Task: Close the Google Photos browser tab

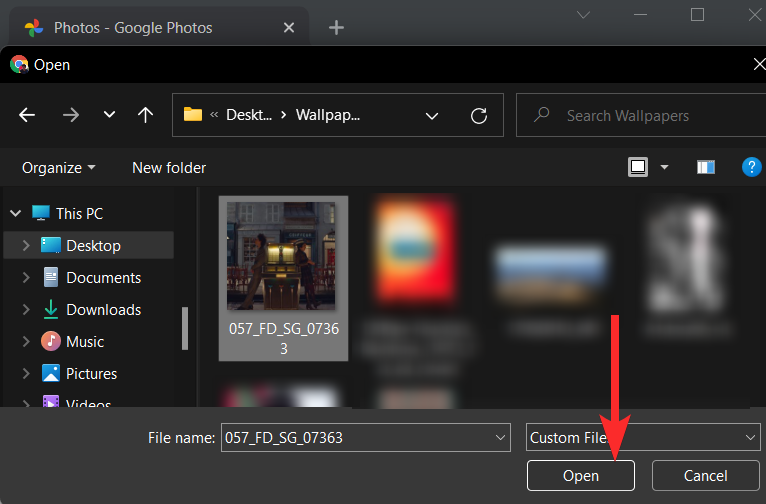Action: click(x=289, y=28)
